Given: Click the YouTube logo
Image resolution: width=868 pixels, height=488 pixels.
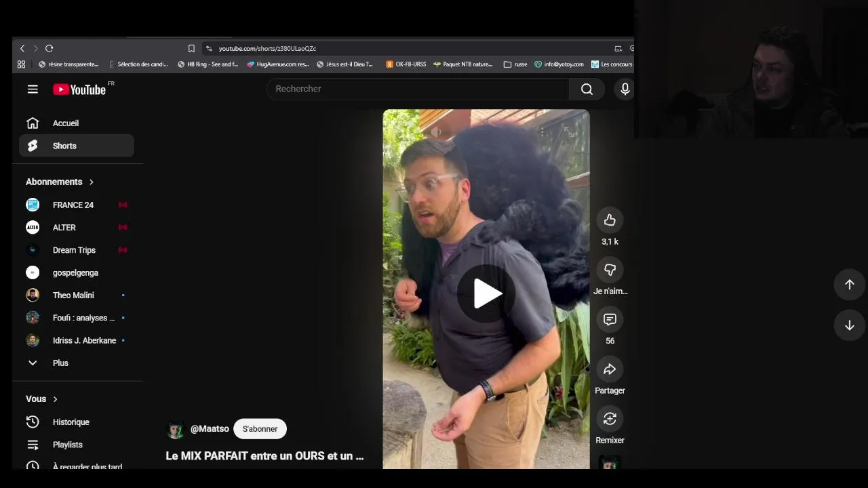Looking at the screenshot, I should 80,89.
